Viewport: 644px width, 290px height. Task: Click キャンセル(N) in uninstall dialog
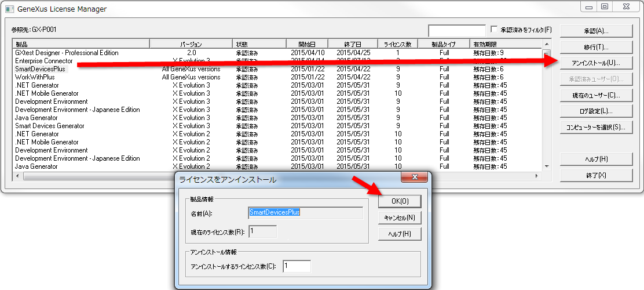[400, 217]
